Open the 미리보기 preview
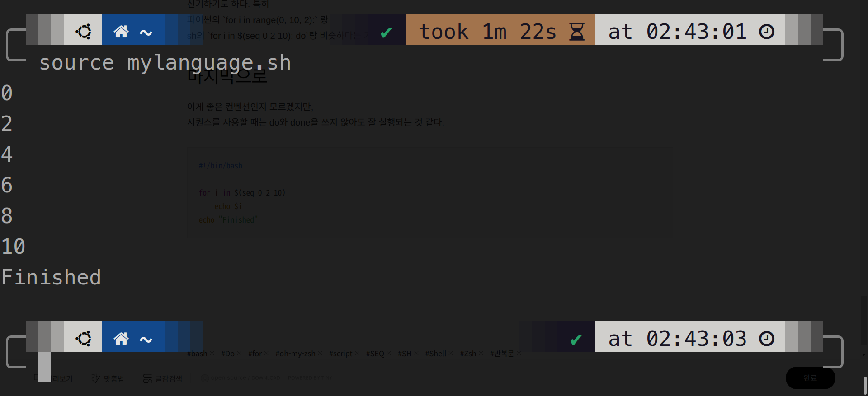868x396 pixels. tap(53, 378)
